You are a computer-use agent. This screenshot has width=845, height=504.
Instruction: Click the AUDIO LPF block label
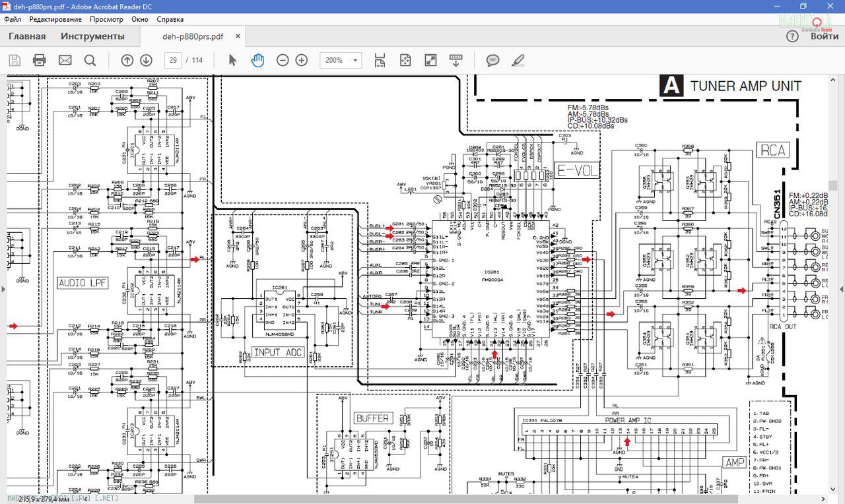83,283
